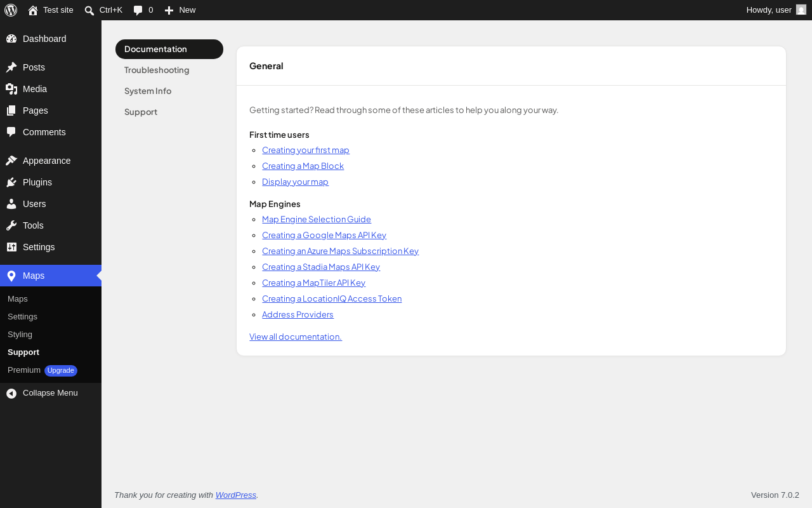The image size is (812, 508).
Task: Click the WordPress link in footer
Action: [x=236, y=495]
